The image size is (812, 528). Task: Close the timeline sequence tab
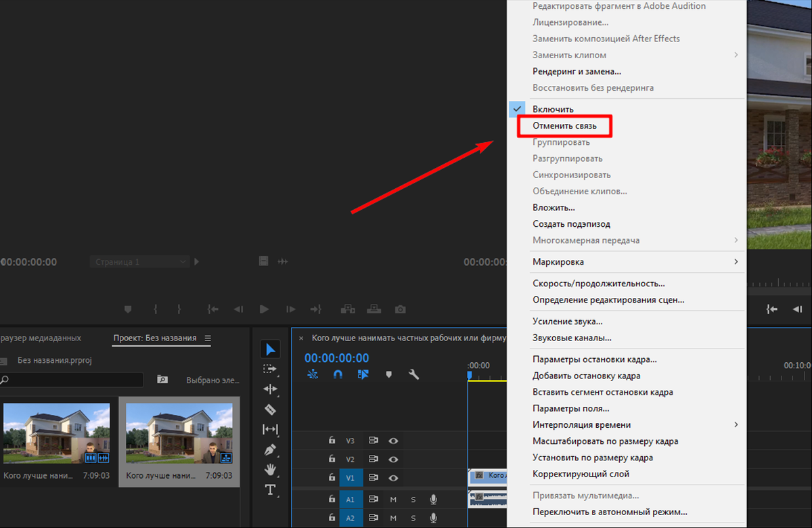(x=301, y=338)
